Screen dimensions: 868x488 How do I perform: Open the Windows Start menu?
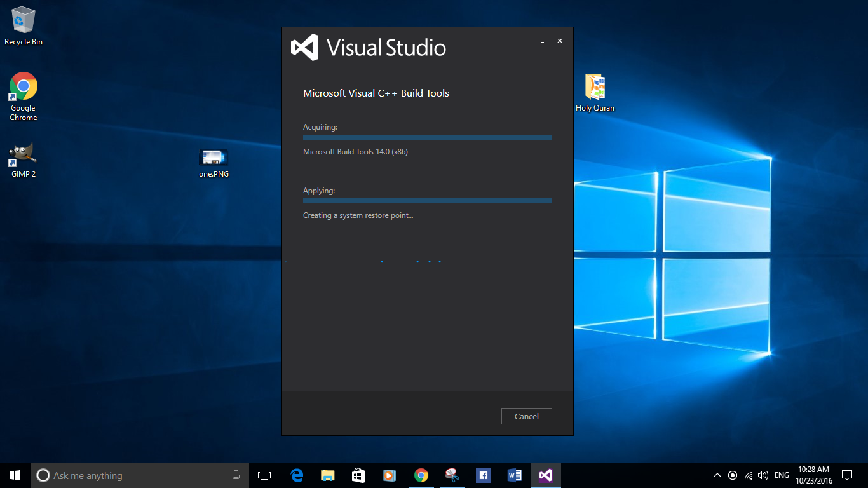click(15, 475)
